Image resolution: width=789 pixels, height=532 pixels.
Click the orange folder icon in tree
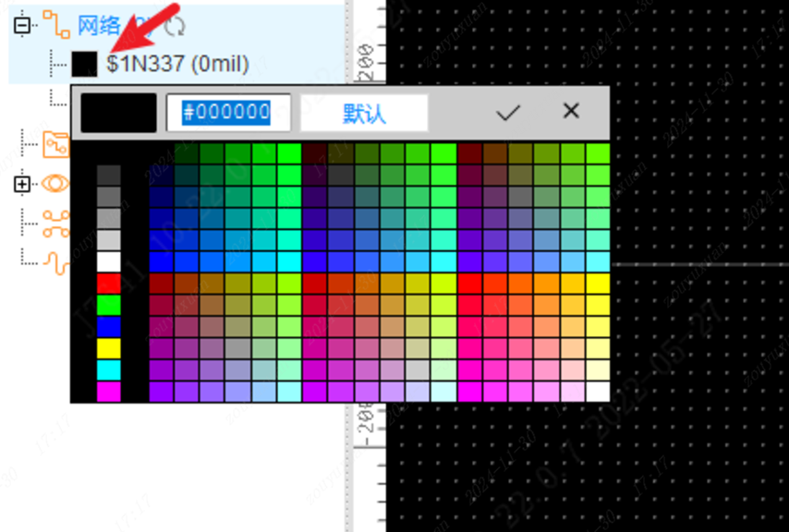(x=56, y=143)
